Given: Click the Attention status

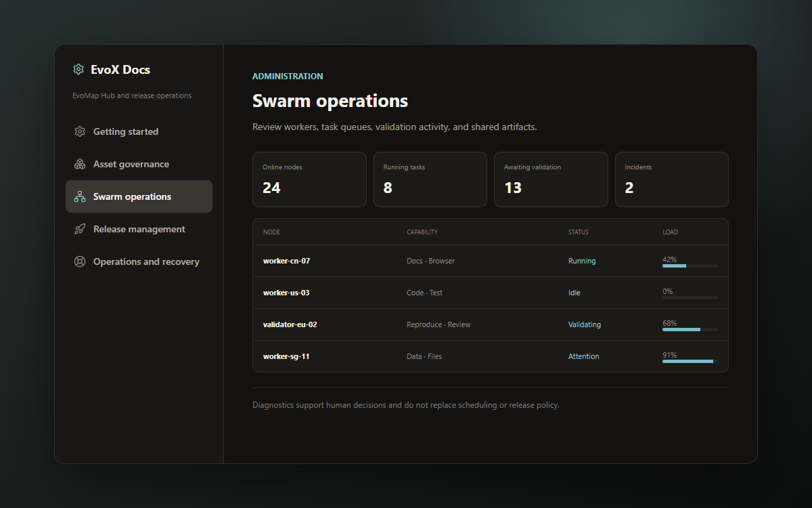Looking at the screenshot, I should [x=584, y=356].
